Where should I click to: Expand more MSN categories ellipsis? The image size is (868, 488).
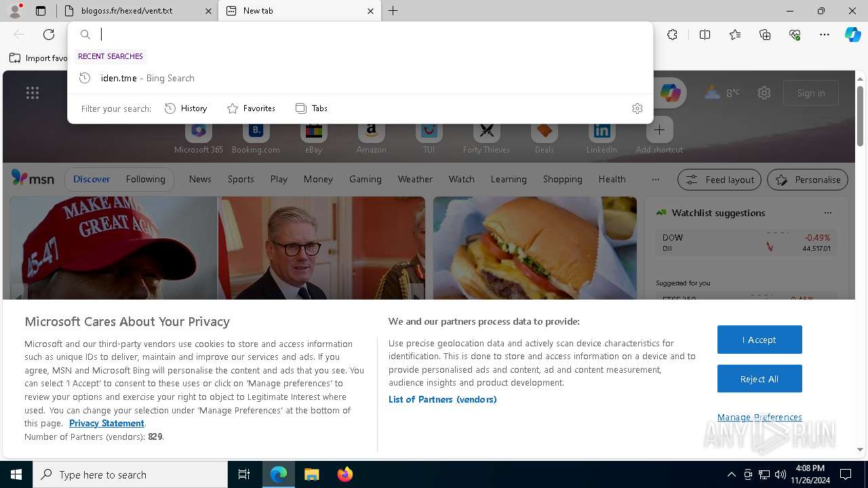coord(655,179)
